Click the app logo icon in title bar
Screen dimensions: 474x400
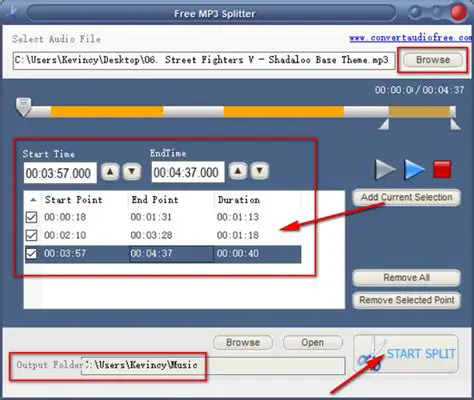(x=11, y=13)
